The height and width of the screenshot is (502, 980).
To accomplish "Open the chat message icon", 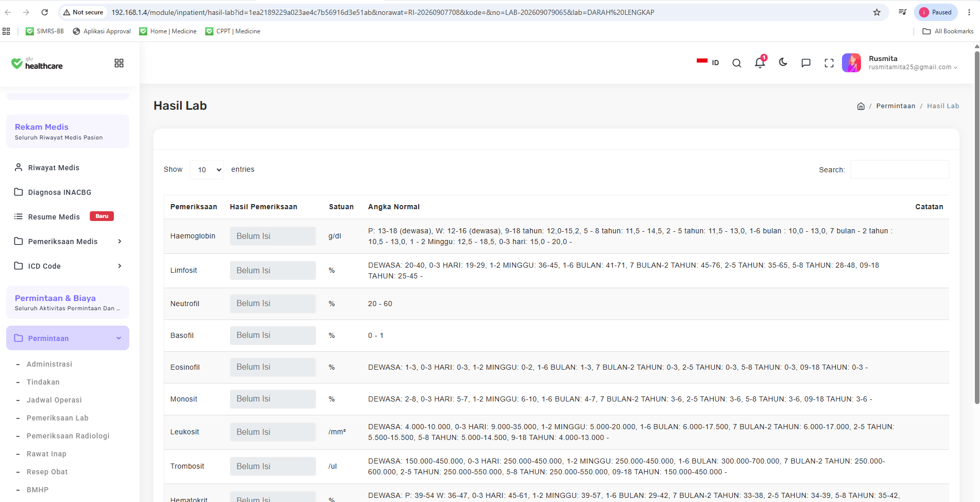I will coord(806,63).
